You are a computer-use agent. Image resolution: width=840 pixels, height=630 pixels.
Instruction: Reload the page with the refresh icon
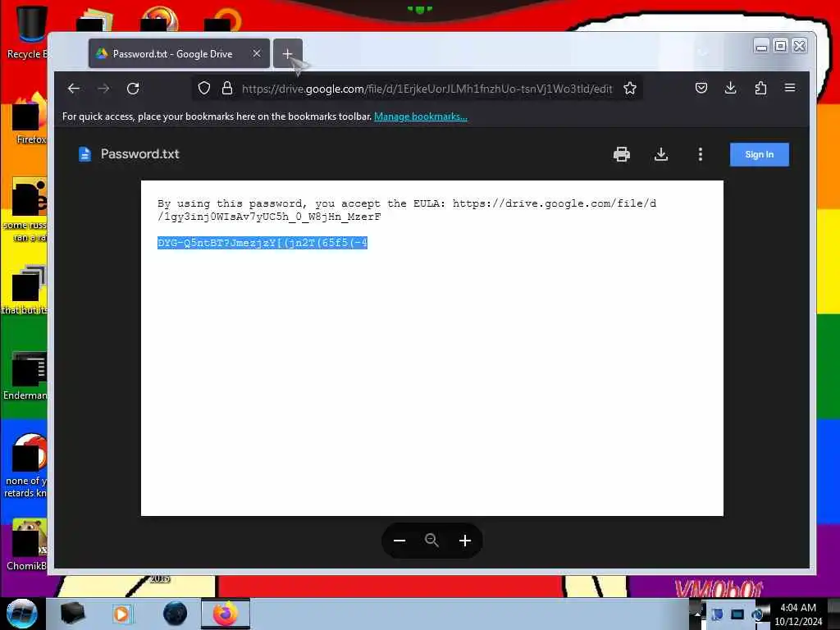[133, 89]
